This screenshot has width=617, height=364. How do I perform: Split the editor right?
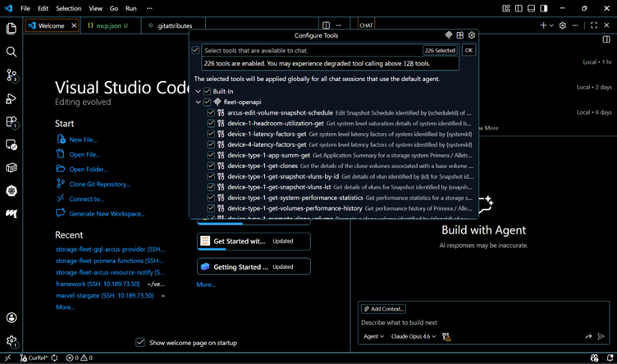327,25
